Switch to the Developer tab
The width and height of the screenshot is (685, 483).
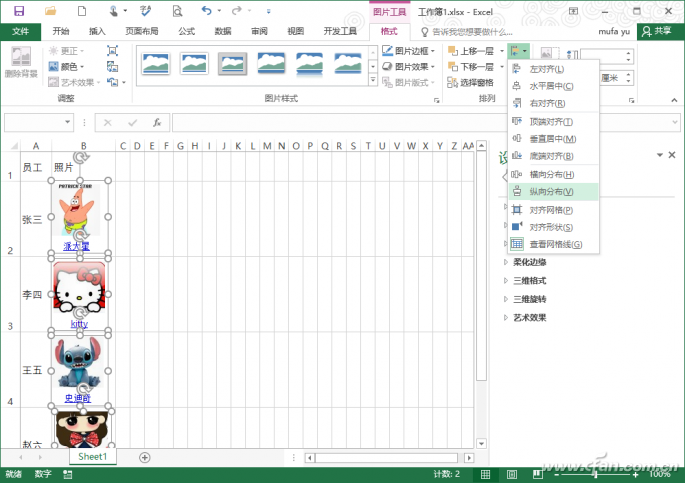340,31
